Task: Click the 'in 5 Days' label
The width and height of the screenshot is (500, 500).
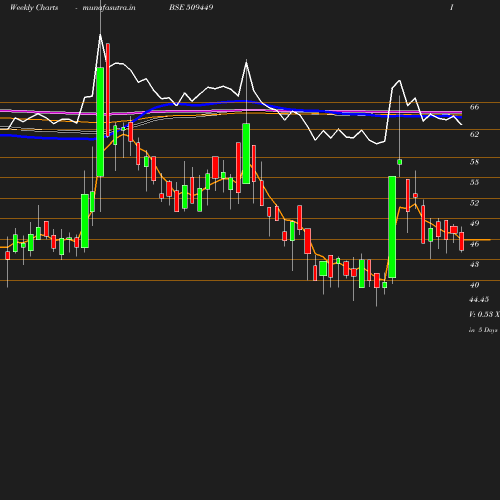Action: pyautogui.click(x=483, y=330)
